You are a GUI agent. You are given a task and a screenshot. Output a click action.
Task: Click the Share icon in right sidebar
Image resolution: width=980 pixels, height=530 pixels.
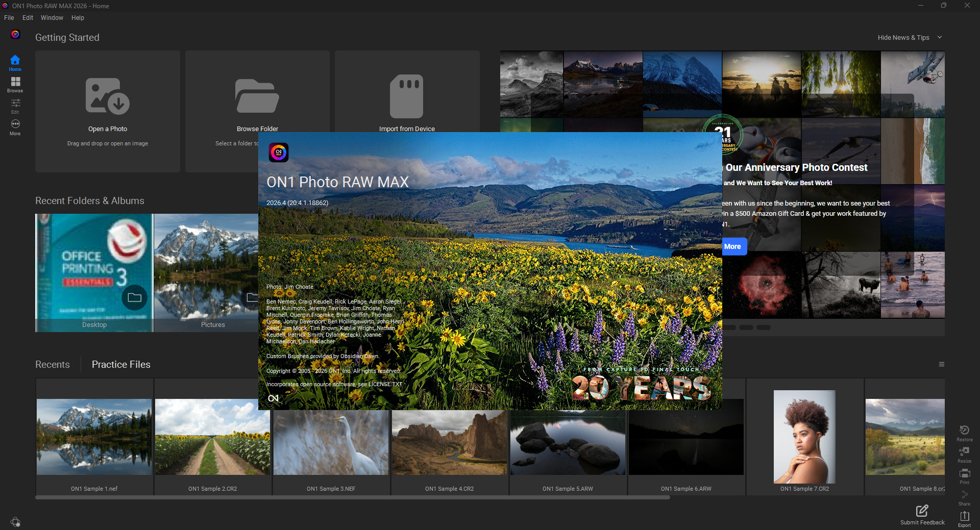coord(964,497)
